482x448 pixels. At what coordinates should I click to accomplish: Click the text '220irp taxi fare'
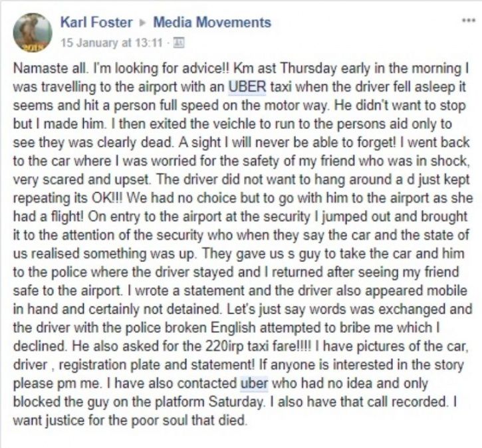coord(250,346)
